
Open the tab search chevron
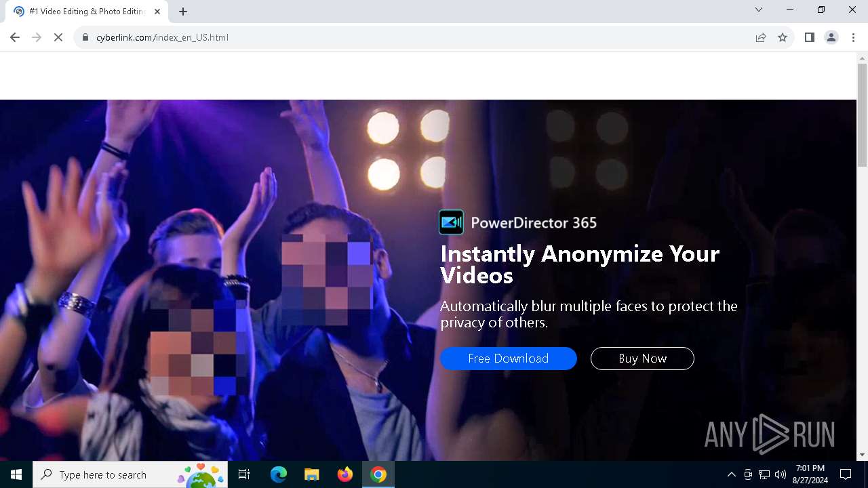[x=759, y=10]
